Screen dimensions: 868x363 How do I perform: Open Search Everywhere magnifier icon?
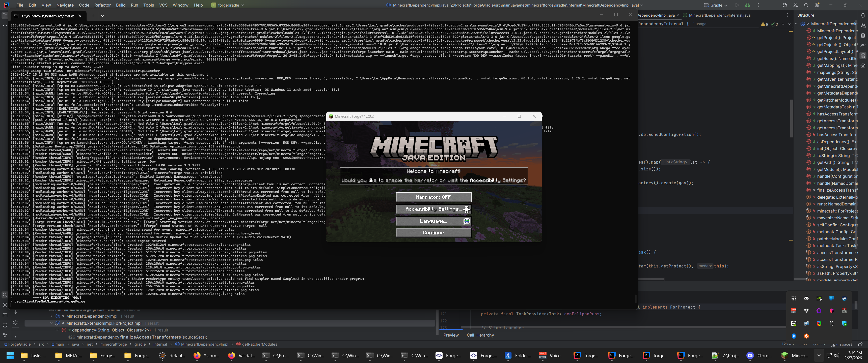[x=806, y=5]
